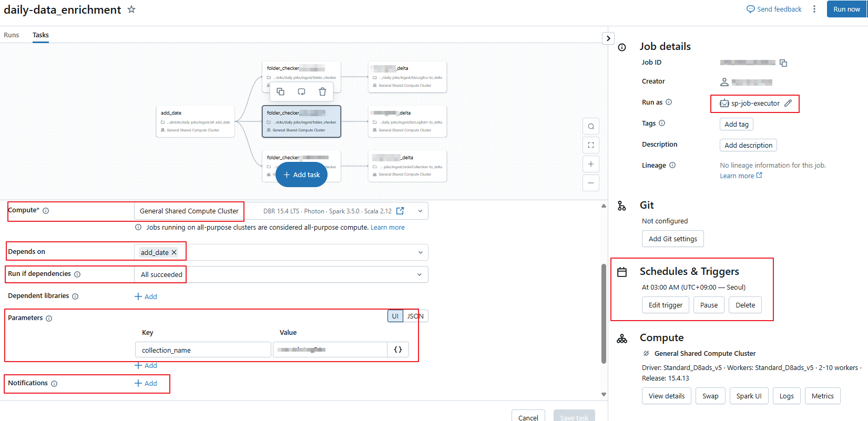
Task: Show info tooltip for Parameters
Action: click(x=49, y=319)
